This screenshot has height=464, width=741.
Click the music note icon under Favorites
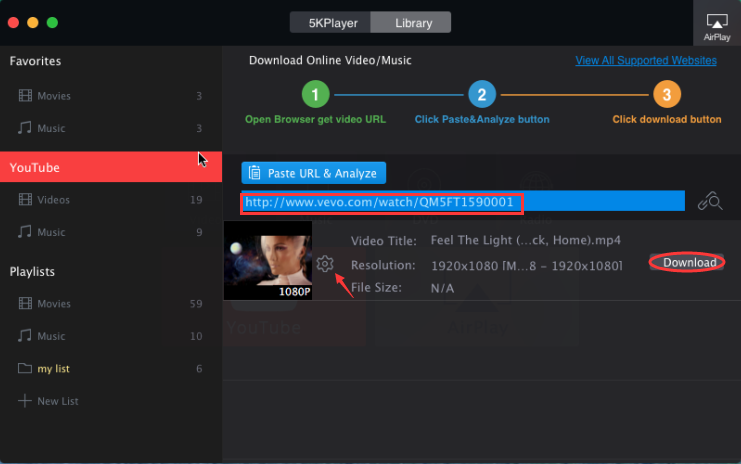(x=24, y=128)
